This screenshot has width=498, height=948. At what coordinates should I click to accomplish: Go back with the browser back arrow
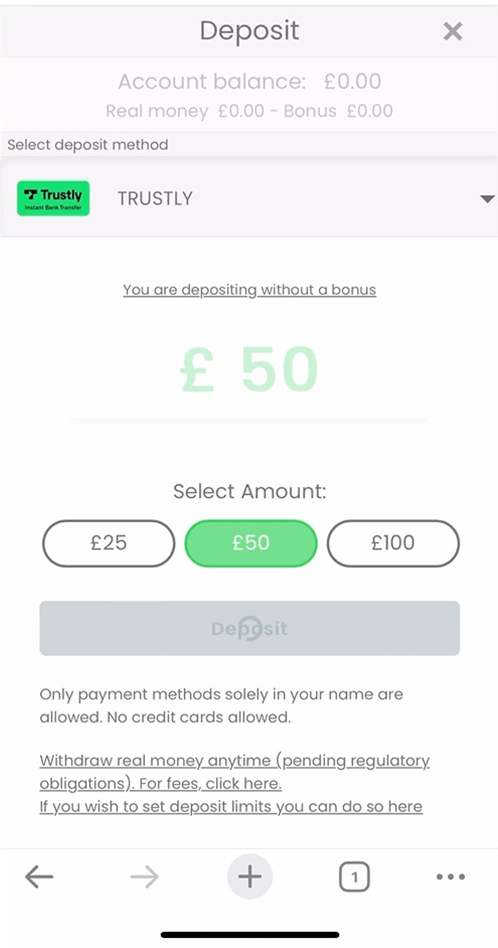(x=39, y=876)
